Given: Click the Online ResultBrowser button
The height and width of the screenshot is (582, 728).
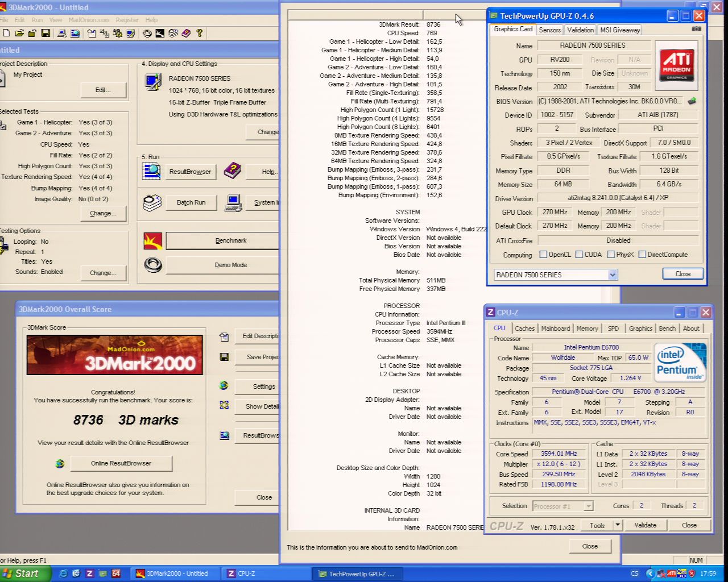Looking at the screenshot, I should click(121, 463).
